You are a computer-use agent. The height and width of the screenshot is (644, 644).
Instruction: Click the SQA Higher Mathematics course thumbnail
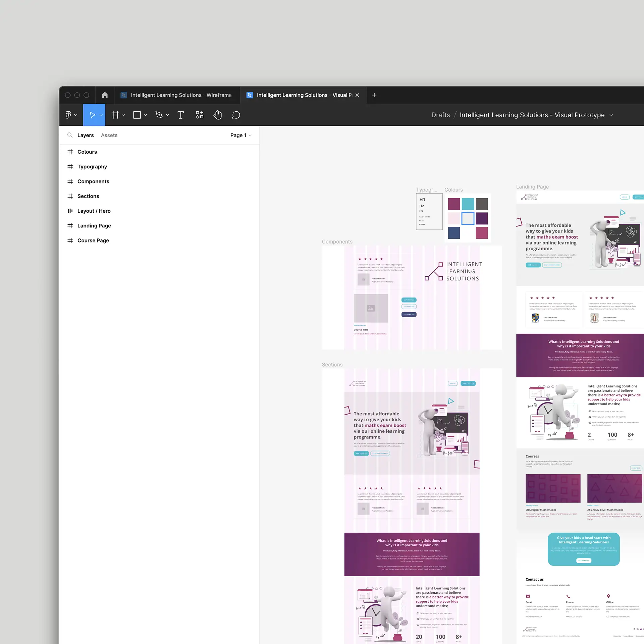pyautogui.click(x=553, y=488)
